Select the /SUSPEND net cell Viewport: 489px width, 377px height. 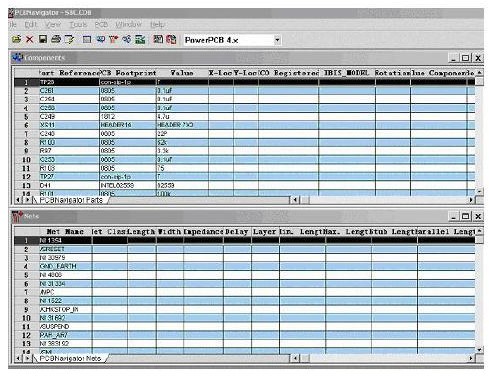65,326
